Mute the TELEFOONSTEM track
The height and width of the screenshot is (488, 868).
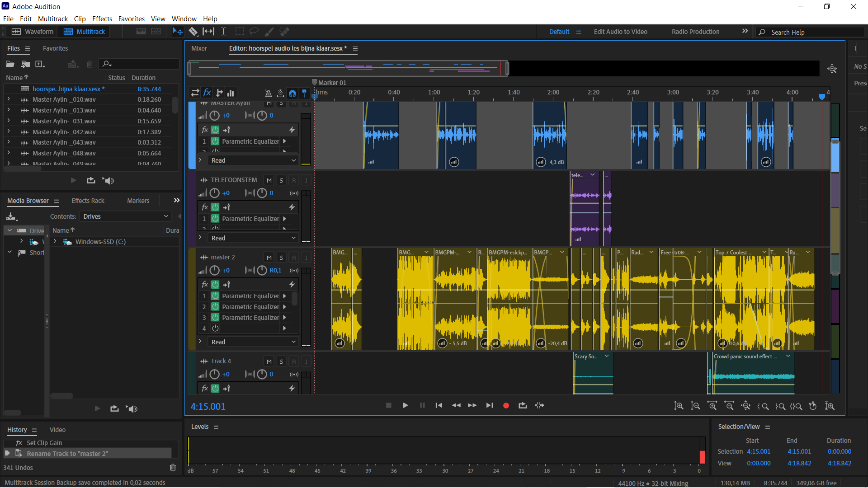[269, 180]
